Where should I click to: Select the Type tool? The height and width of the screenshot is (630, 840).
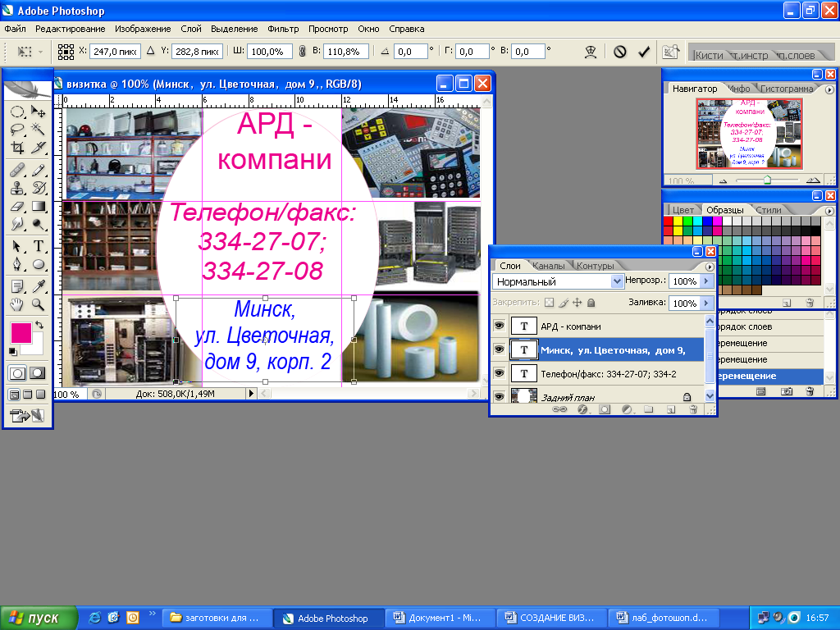(38, 246)
